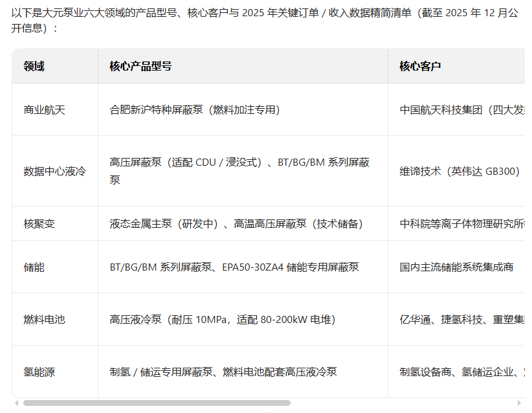This screenshot has width=532, height=413.
Task: Click the 数据中心液冷 row label
Action: tap(54, 172)
